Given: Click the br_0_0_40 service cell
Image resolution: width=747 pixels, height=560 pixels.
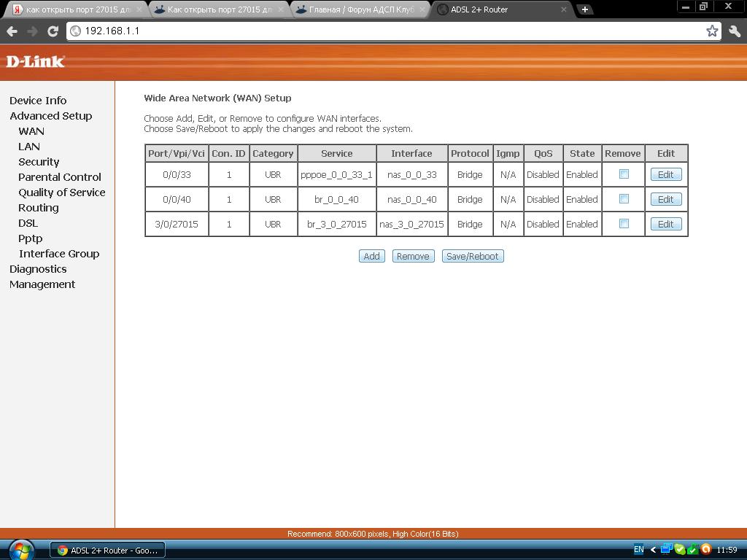Looking at the screenshot, I should [x=336, y=199].
